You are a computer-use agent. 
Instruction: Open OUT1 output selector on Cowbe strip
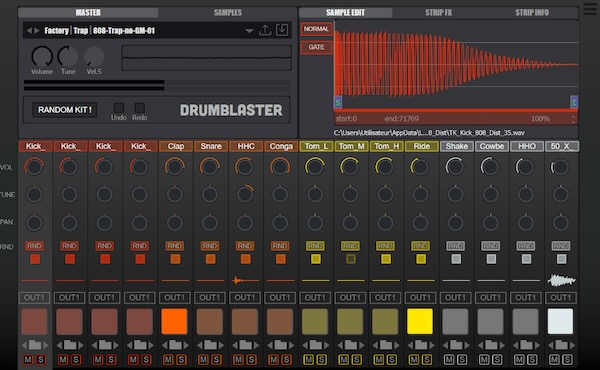pyautogui.click(x=490, y=298)
